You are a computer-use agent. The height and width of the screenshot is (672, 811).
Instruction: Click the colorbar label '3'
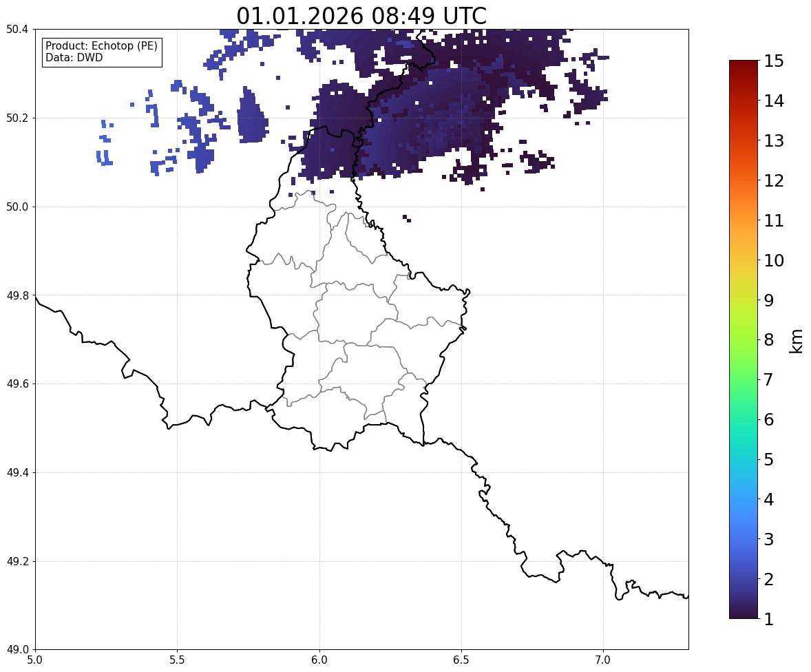click(x=769, y=539)
